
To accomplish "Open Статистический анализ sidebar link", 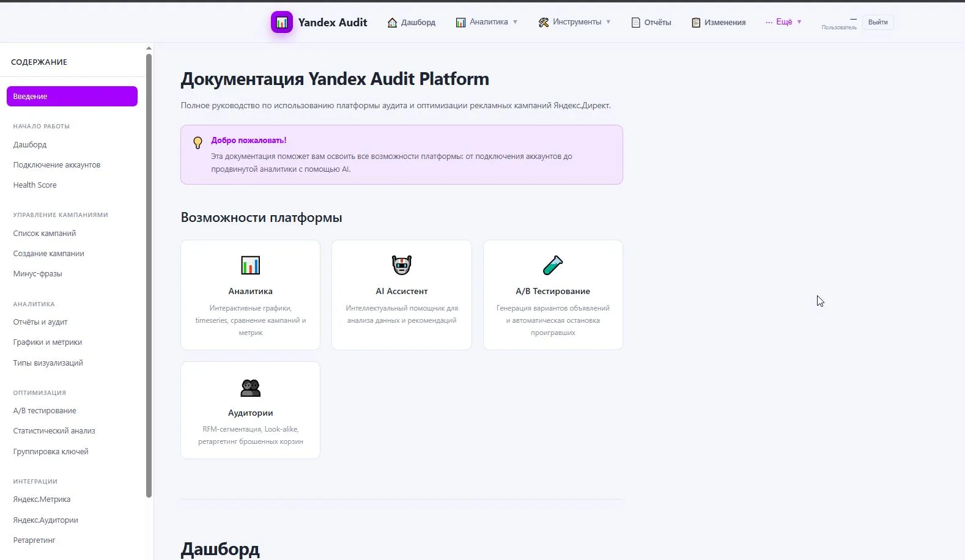I will coord(54,431).
